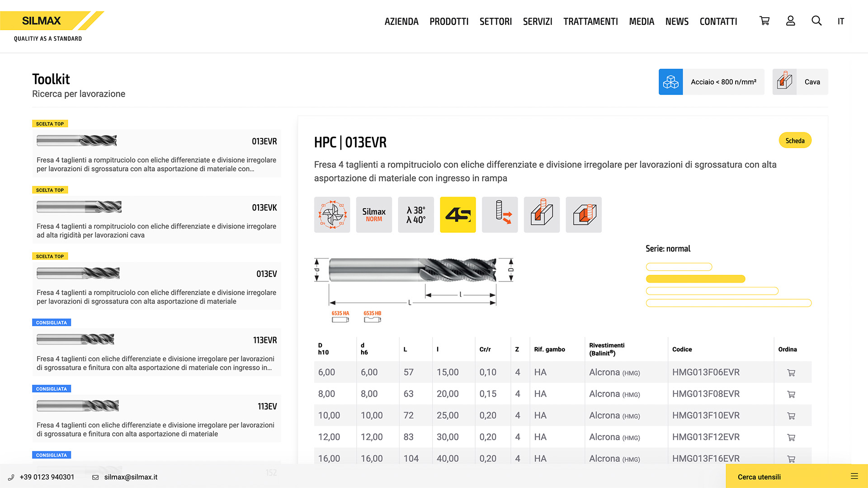Image resolution: width=868 pixels, height=488 pixels.
Task: Add HMG013F06EVR to cart
Action: coord(791,373)
